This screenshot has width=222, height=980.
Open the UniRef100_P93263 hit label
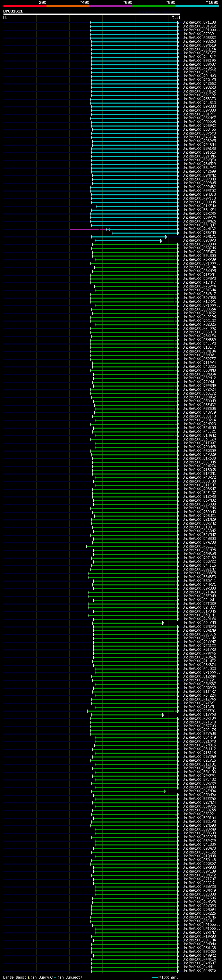(199, 41)
